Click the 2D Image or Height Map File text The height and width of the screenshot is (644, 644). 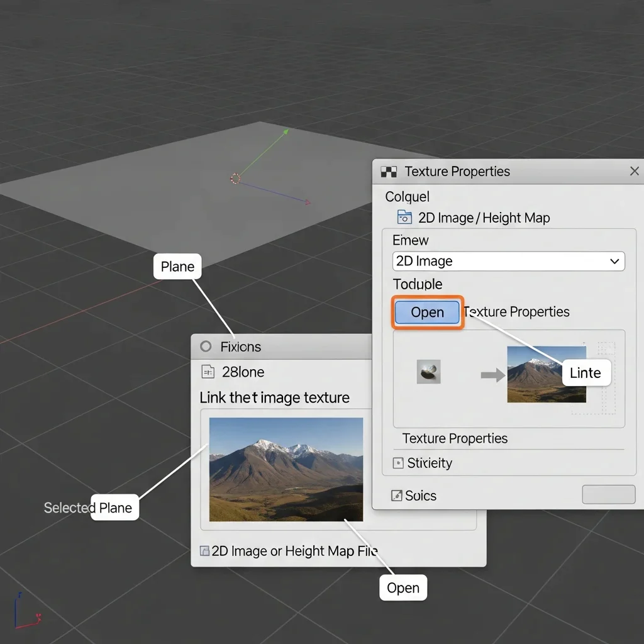pos(295,551)
